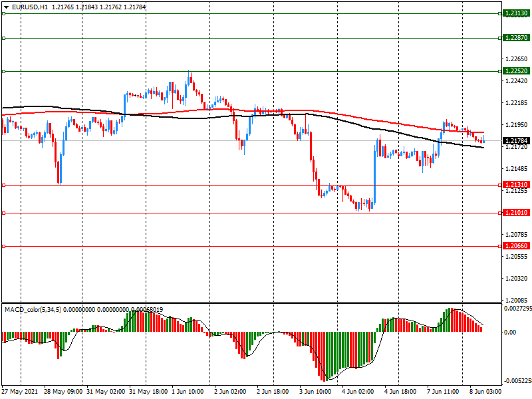This screenshot has width=532, height=399.
Task: Click the '2 Jun 18:00' time axis label
Action: (x=273, y=392)
